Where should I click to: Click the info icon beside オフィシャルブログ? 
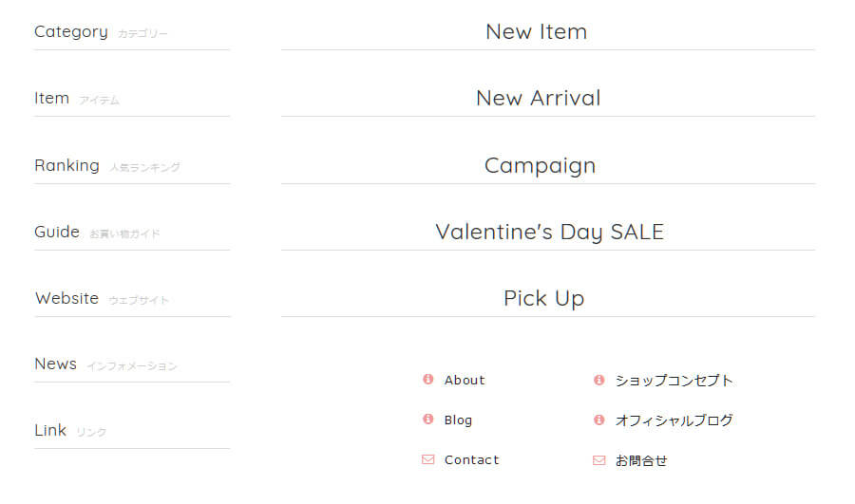click(598, 420)
